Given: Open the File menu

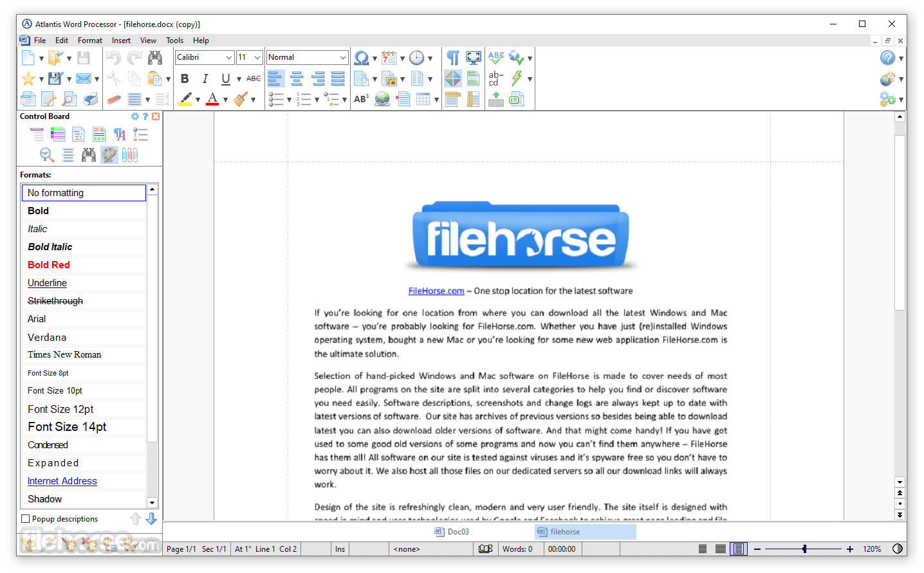Looking at the screenshot, I should click(x=40, y=41).
